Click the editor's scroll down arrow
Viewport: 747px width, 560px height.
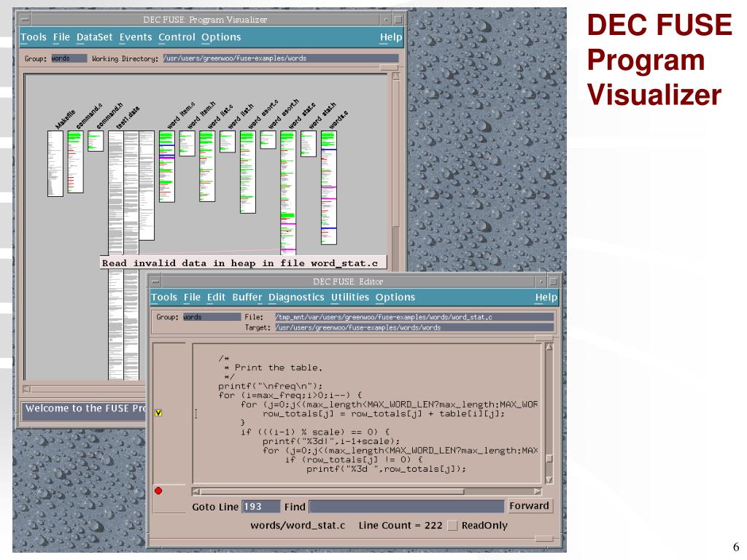[549, 480]
